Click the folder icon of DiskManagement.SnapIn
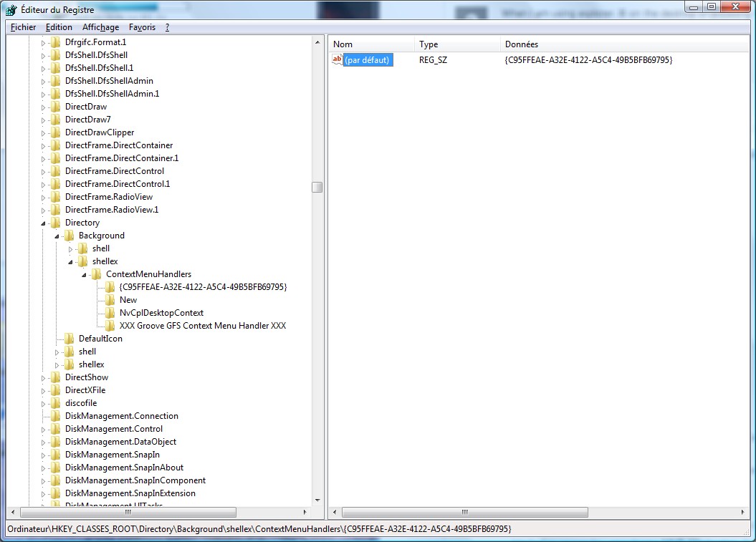Screen dimensions: 756x542 pyautogui.click(x=56, y=455)
